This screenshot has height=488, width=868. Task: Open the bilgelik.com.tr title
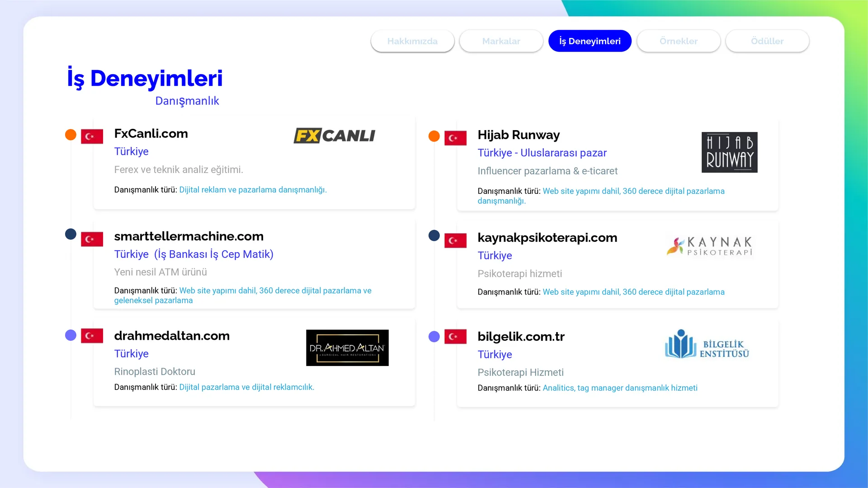(521, 337)
